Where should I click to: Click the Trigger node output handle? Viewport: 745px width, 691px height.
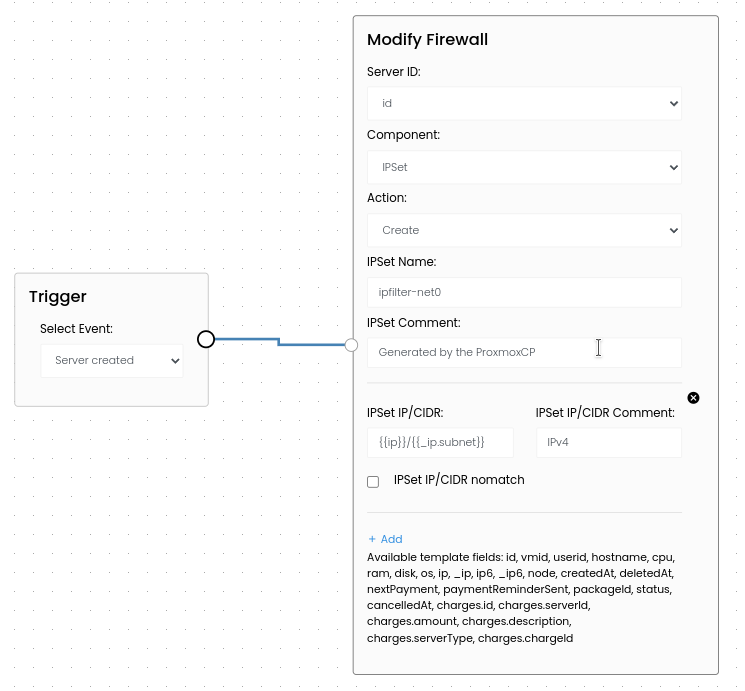click(x=206, y=339)
